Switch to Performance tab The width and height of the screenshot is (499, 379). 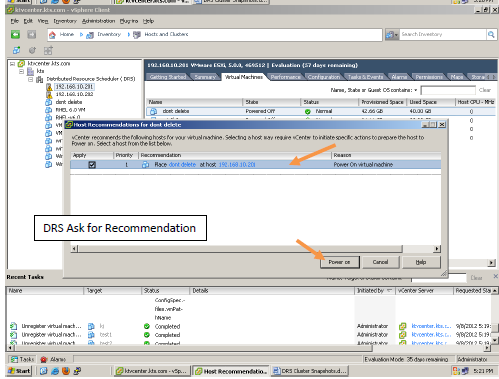pyautogui.click(x=285, y=77)
